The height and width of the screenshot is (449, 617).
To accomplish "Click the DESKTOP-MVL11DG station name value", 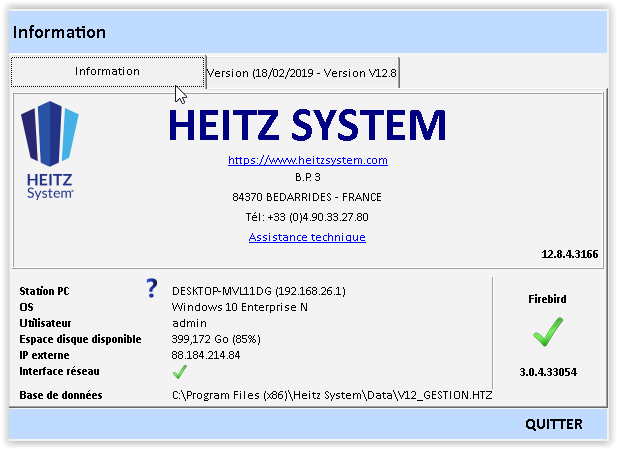I will click(259, 291).
